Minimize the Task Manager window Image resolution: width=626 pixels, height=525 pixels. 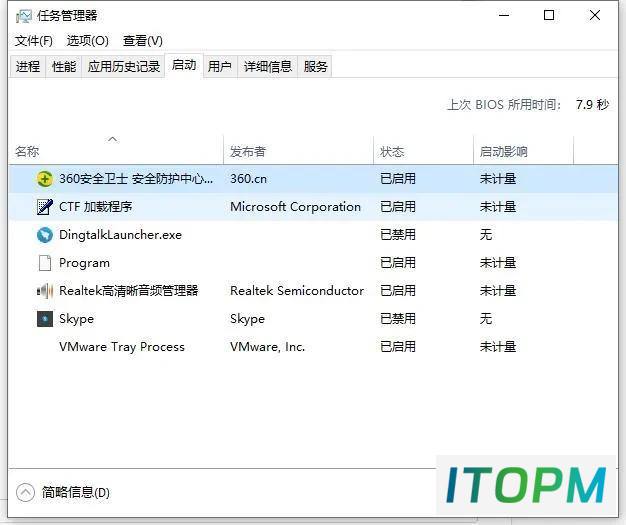pos(504,16)
